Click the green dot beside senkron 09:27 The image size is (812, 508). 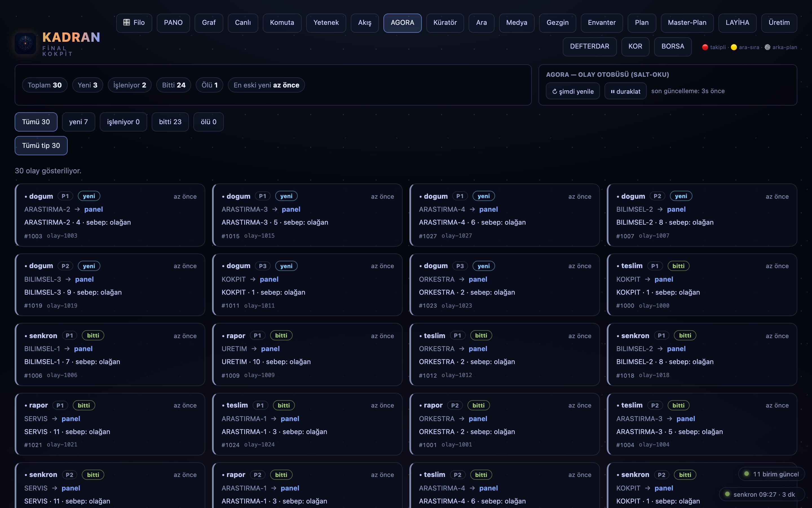727,494
